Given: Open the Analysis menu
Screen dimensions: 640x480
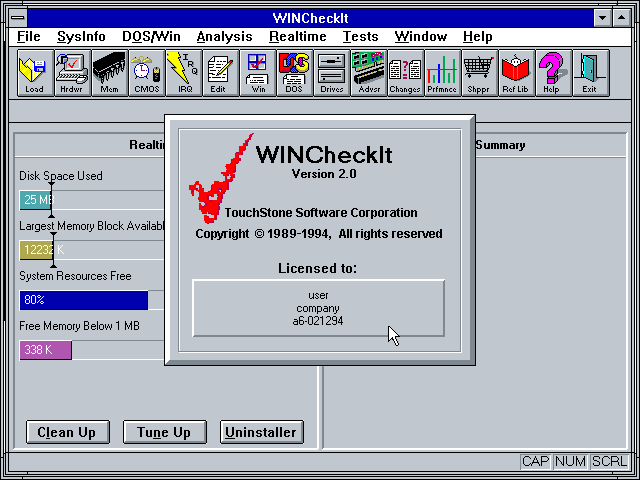Looking at the screenshot, I should [224, 37].
